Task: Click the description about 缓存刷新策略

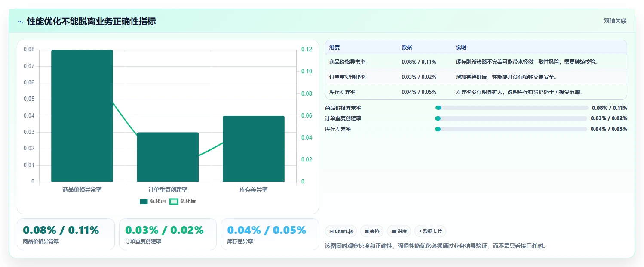Action: tap(527, 62)
